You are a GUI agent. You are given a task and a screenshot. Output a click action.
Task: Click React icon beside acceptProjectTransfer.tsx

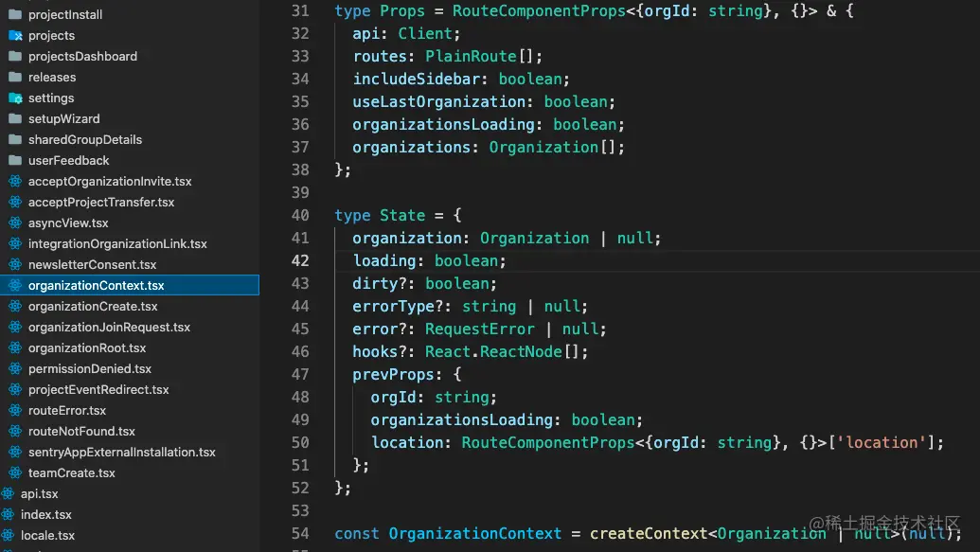pos(15,202)
